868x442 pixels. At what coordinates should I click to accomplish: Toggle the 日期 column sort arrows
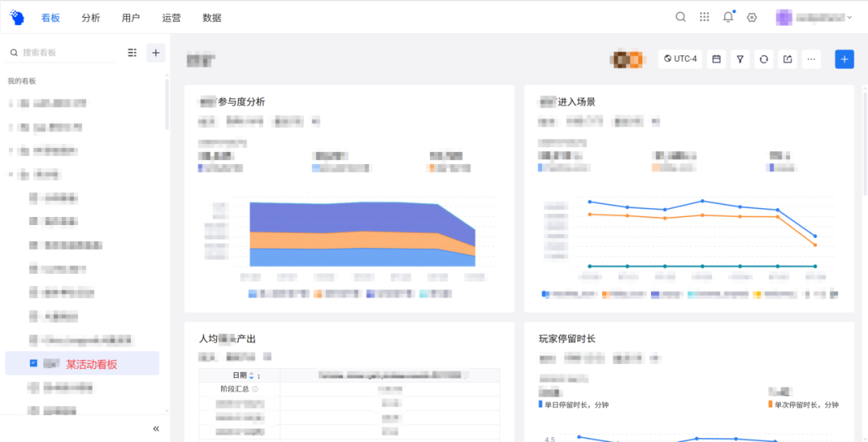pyautogui.click(x=252, y=375)
